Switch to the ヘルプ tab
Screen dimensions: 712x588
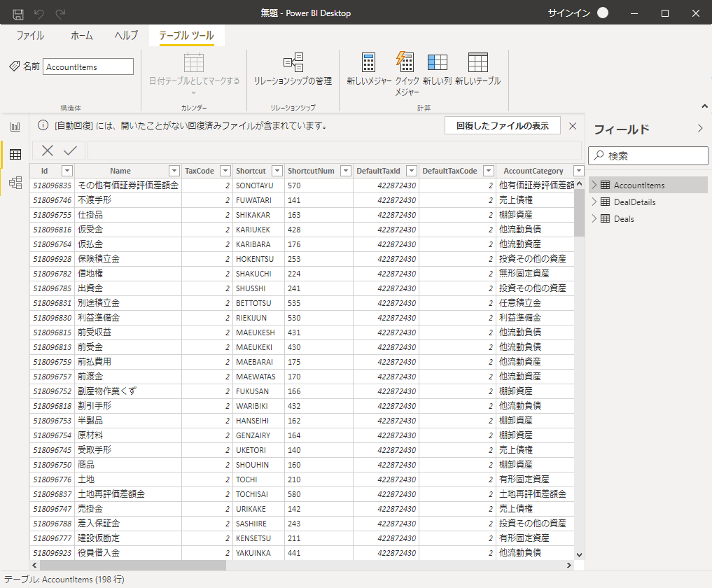(x=126, y=36)
